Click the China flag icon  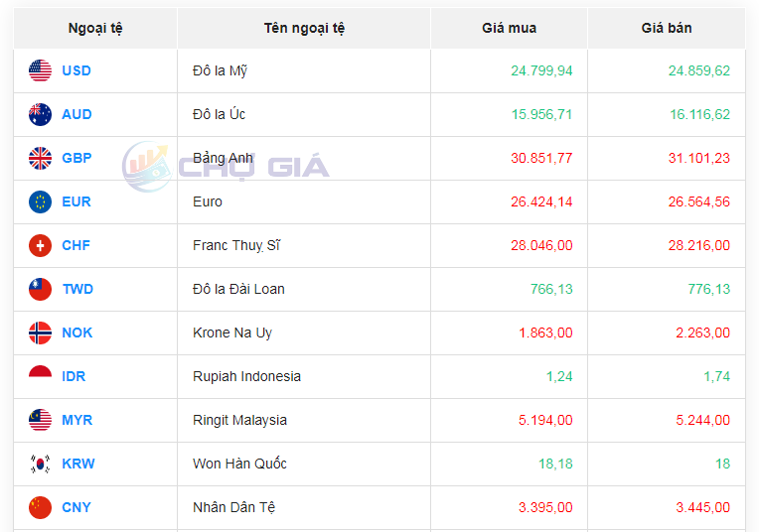pos(40,507)
